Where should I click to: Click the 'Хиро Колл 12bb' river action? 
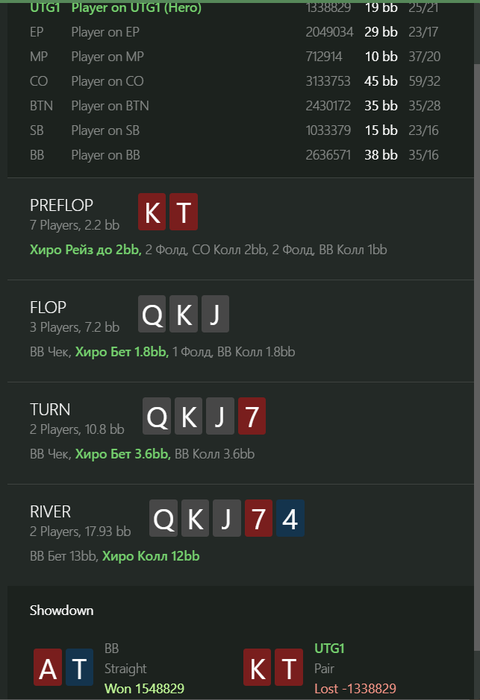[151, 556]
